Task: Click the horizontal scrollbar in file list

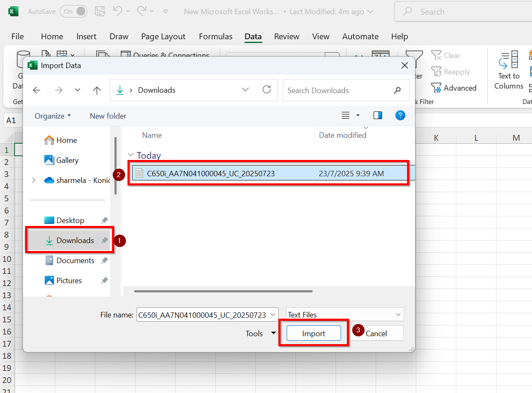Action: click(x=223, y=291)
